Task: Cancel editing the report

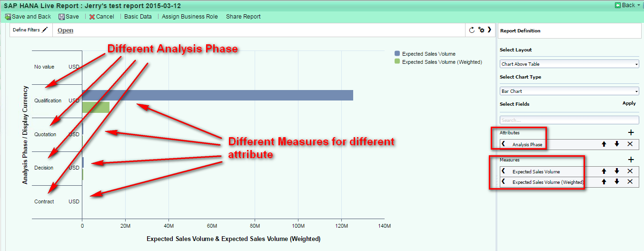Action: [101, 17]
